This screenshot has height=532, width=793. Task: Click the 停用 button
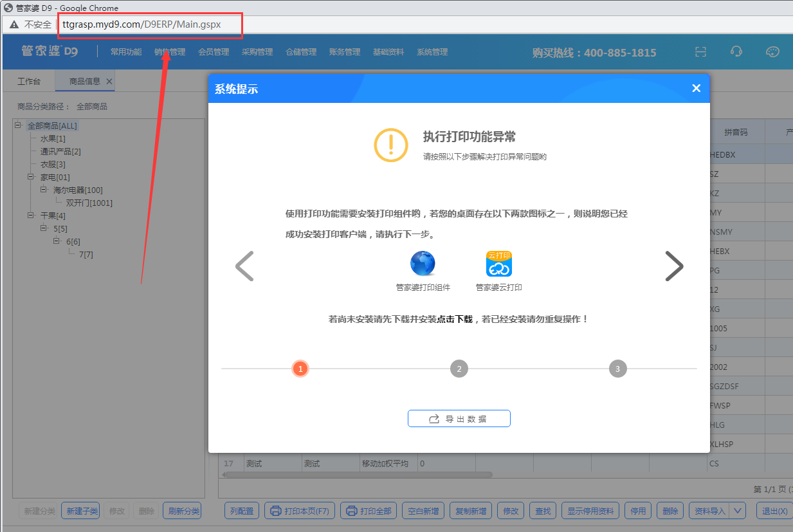638,511
